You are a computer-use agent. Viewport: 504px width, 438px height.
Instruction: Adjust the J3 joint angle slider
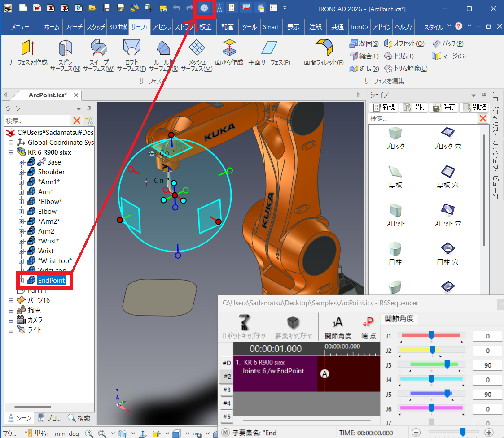(x=447, y=364)
